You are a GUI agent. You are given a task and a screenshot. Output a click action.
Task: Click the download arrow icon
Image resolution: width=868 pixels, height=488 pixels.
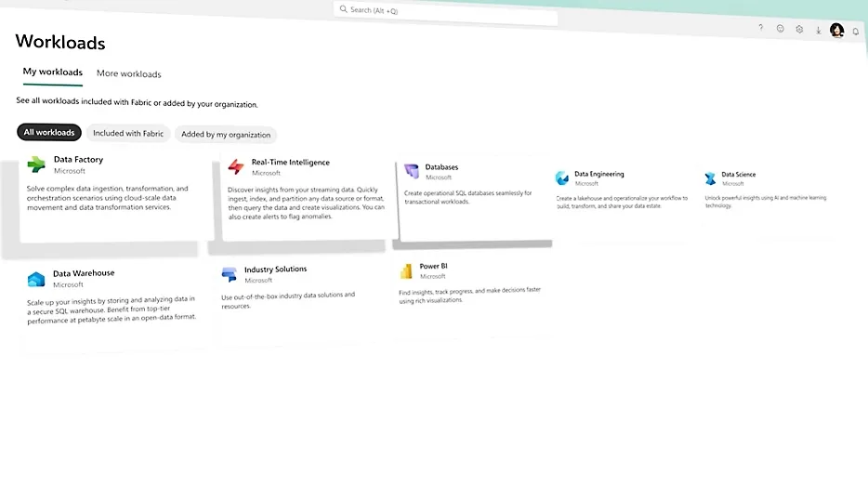click(818, 31)
